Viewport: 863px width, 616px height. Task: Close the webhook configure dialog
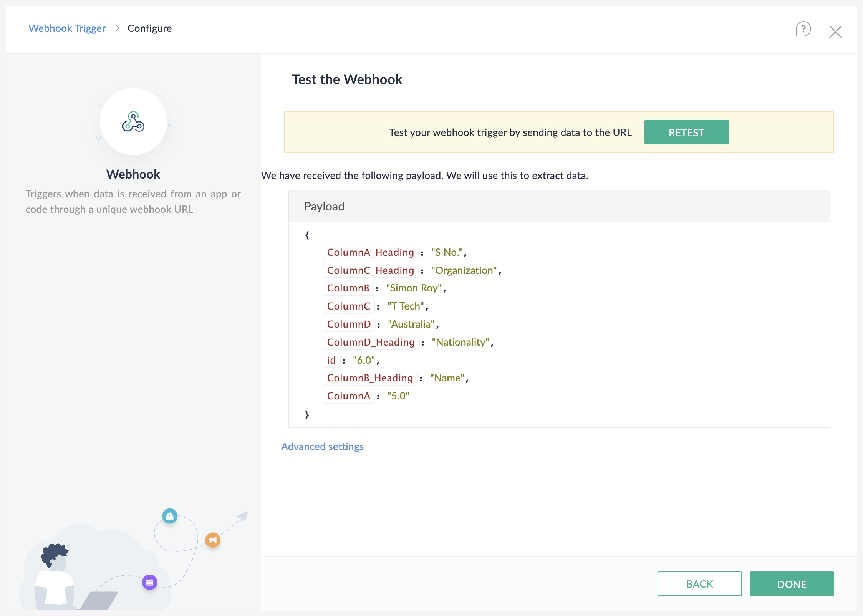click(x=835, y=31)
